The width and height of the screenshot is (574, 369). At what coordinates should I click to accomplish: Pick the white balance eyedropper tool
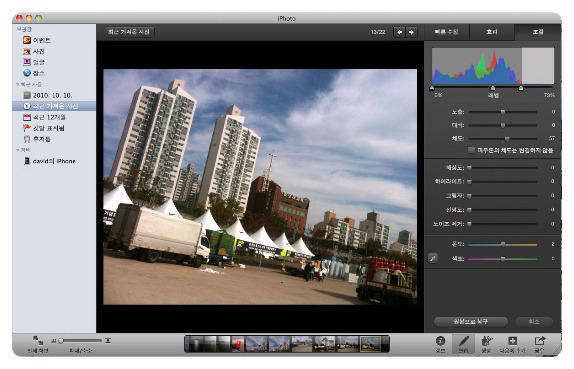(x=433, y=258)
